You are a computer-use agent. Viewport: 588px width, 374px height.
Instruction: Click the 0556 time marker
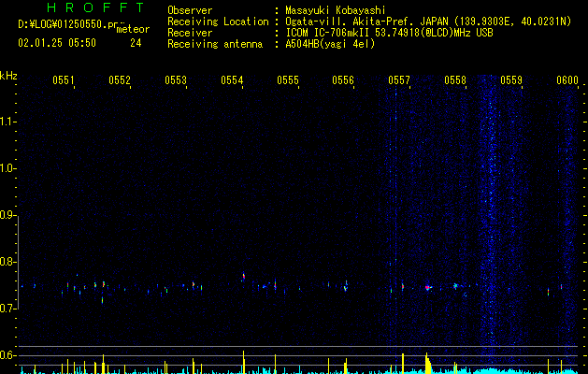tap(343, 80)
